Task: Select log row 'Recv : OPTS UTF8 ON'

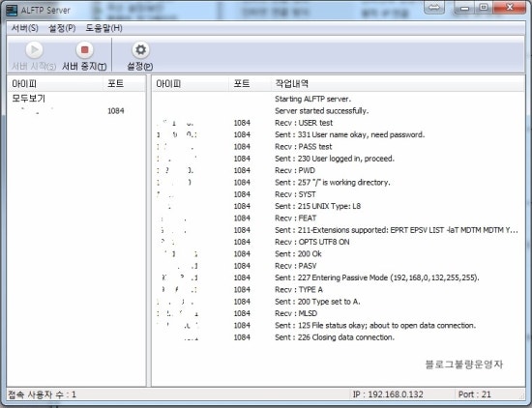Action: [338, 242]
